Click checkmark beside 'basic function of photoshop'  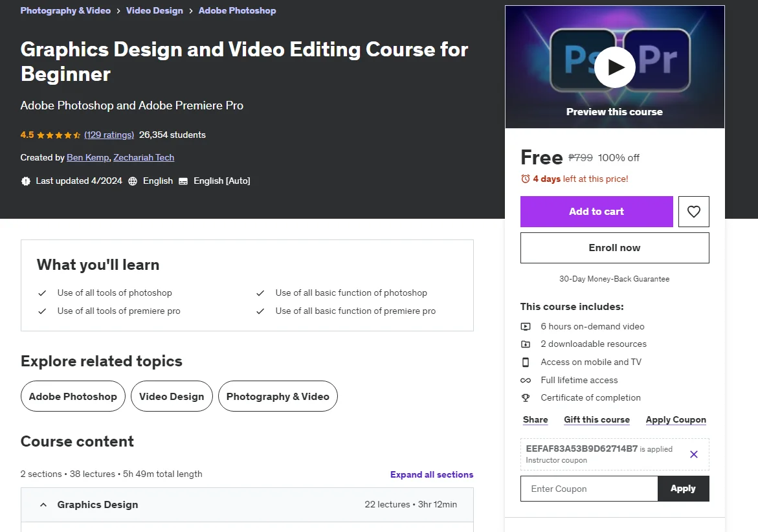[x=260, y=293]
